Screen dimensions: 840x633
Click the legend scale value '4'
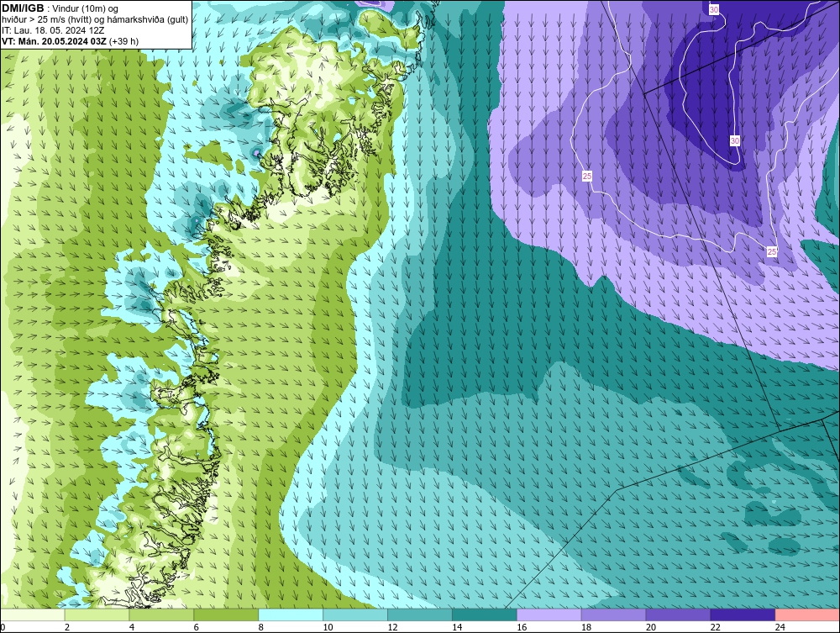coord(132,627)
